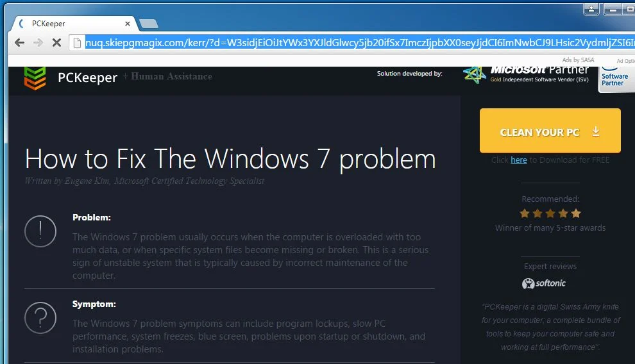The image size is (635, 364).
Task: Close the PCKeeper tab
Action: [127, 24]
